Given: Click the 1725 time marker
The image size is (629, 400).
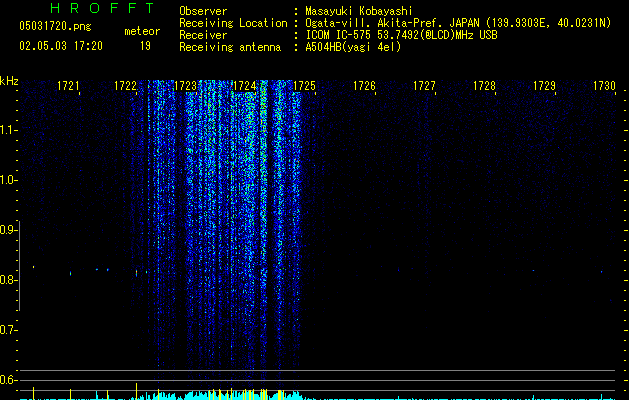Looking at the screenshot, I should click(x=304, y=86).
